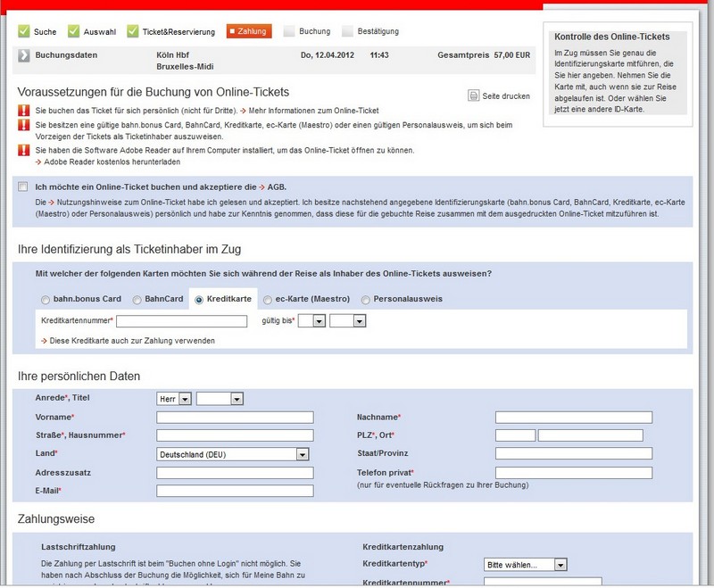The image size is (714, 588).
Task: Click the Buchung step label
Action: (x=315, y=31)
